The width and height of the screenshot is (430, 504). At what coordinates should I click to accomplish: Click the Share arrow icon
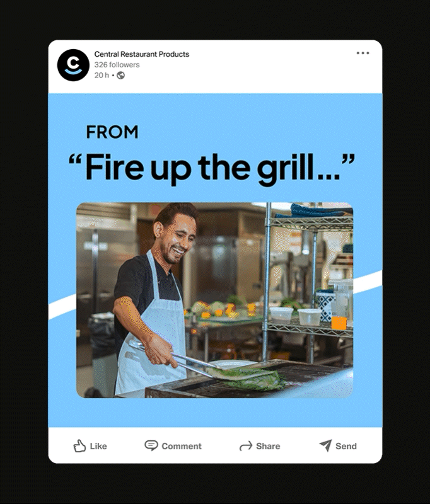pyautogui.click(x=246, y=446)
